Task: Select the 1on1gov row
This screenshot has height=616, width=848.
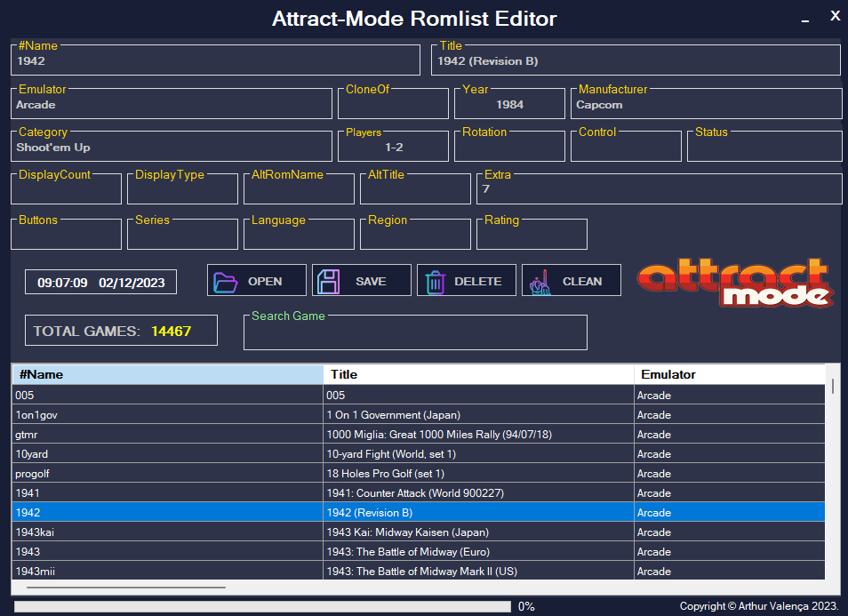Action: 419,415
